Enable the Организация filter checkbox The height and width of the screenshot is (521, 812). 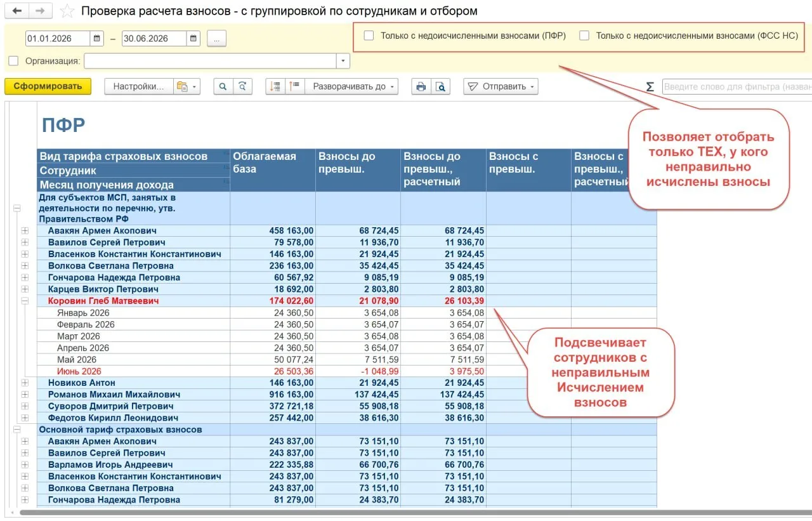(x=13, y=61)
